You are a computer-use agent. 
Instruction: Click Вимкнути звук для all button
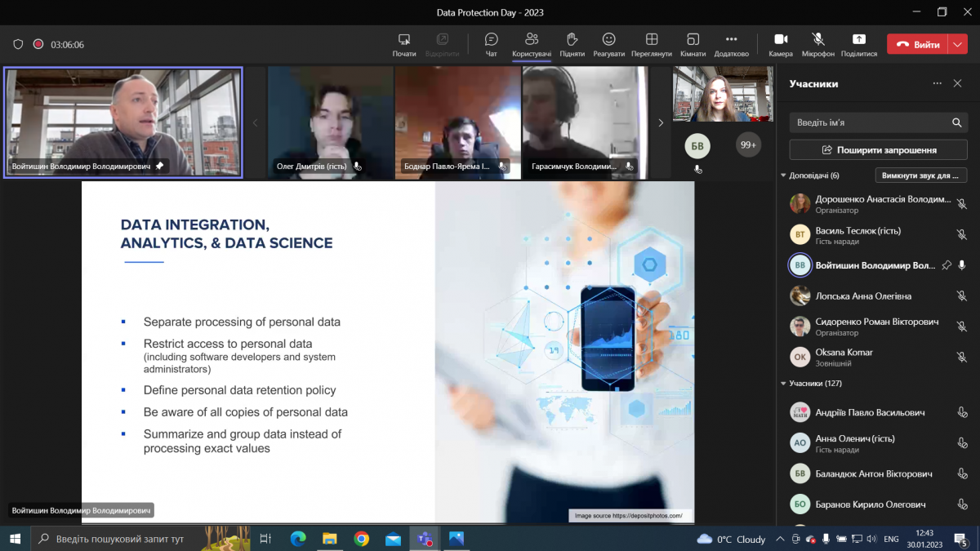[921, 176]
